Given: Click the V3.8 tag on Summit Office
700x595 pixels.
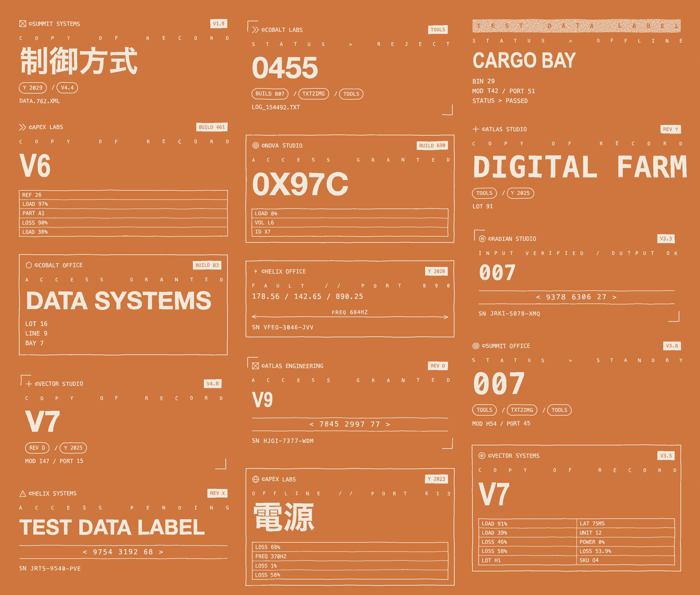Looking at the screenshot, I should coord(672,346).
